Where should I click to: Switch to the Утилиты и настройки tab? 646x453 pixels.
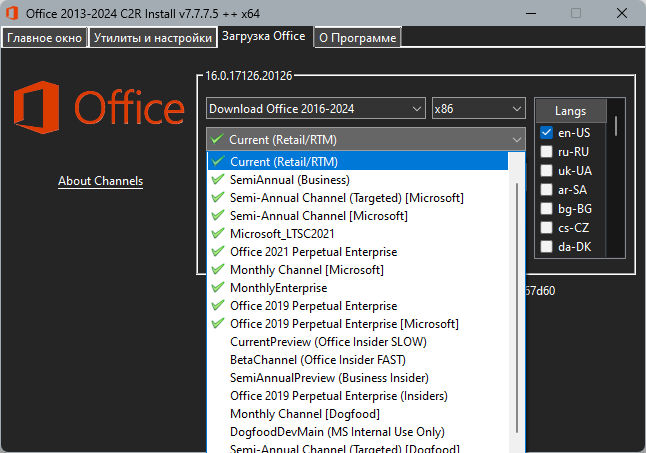coord(153,37)
